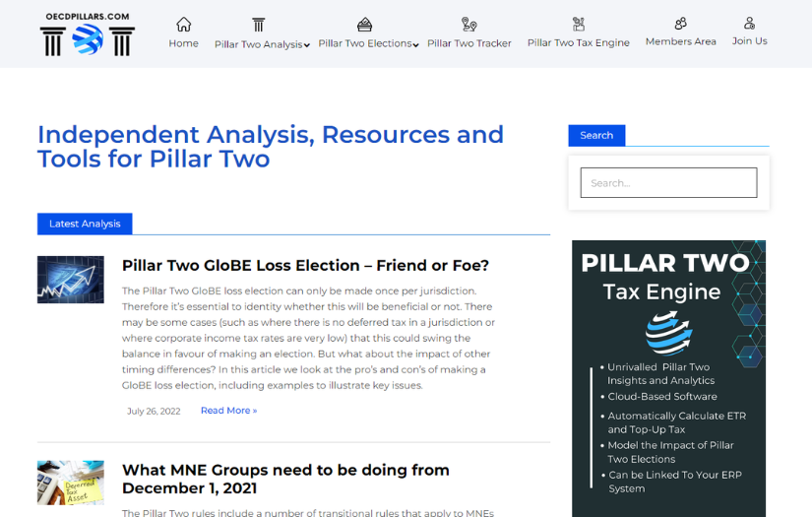Screen dimensions: 812x517
Task: Click the Independent Analysis, Resources and Tools heading
Action: pyautogui.click(x=271, y=147)
